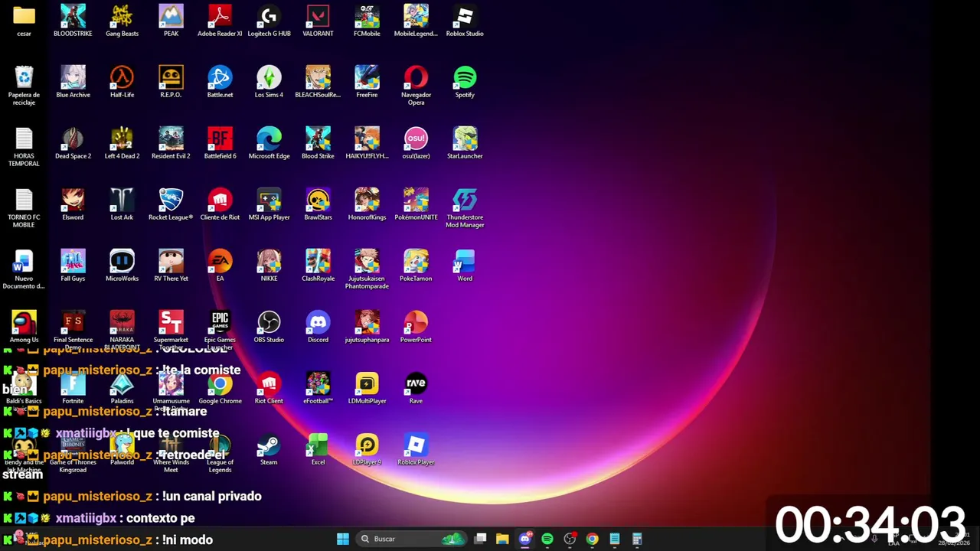The width and height of the screenshot is (980, 551).
Task: Launch the Elsword game shortcut
Action: (73, 204)
